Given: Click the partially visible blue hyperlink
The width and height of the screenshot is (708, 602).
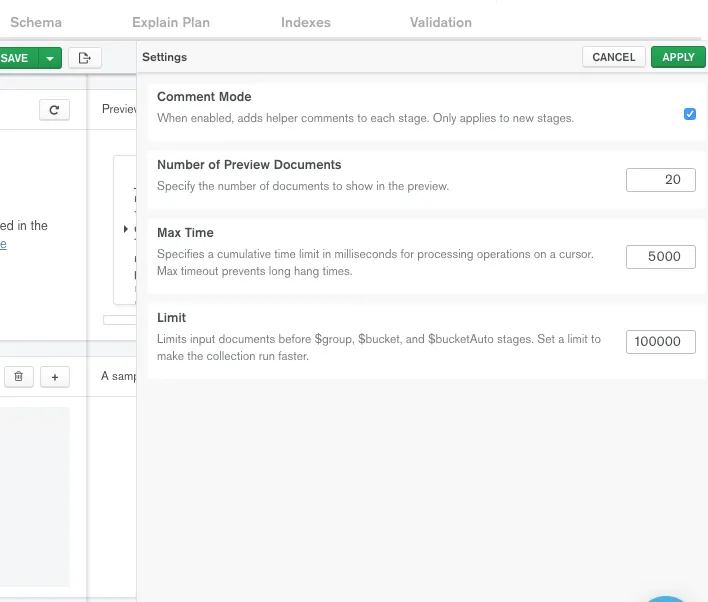Looking at the screenshot, I should coord(3,244).
